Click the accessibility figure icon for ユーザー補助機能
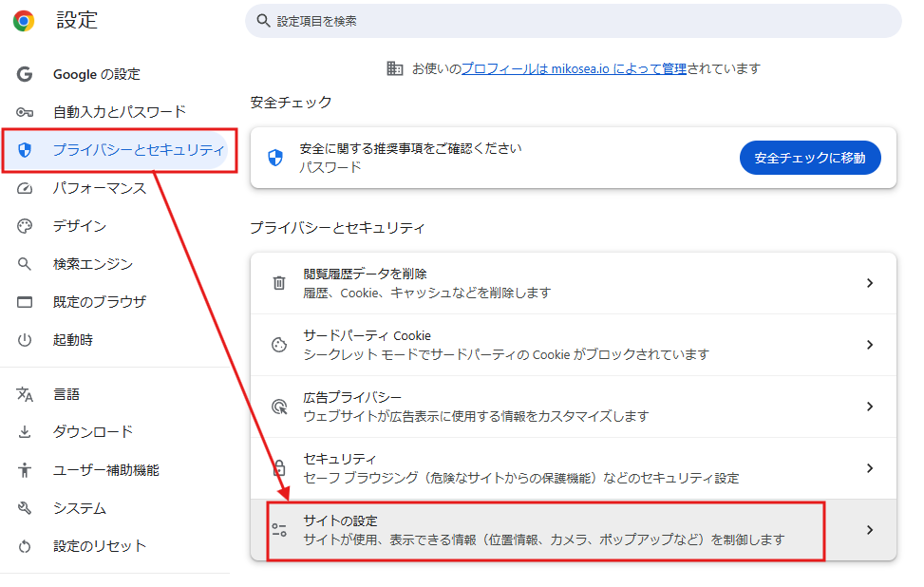The height and width of the screenshot is (587, 924). (24, 470)
